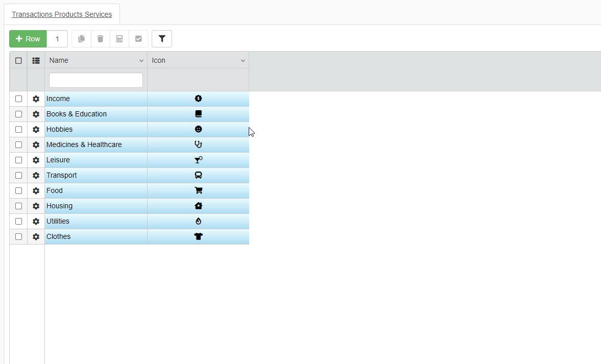
Task: Select the Clothes row checkbox
Action: [18, 237]
